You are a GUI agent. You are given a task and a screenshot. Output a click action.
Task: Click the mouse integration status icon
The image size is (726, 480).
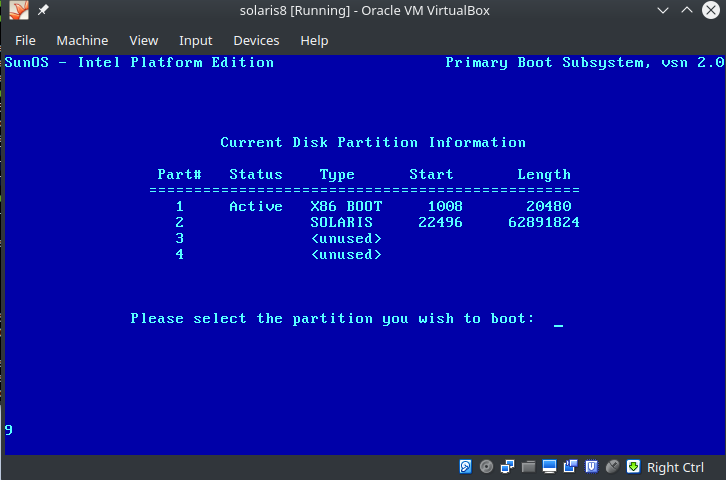[613, 467]
